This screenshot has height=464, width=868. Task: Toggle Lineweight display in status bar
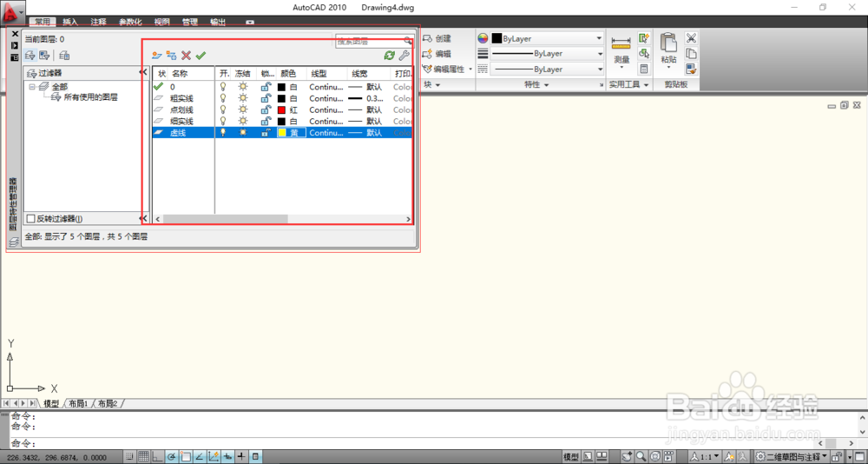tap(241, 457)
